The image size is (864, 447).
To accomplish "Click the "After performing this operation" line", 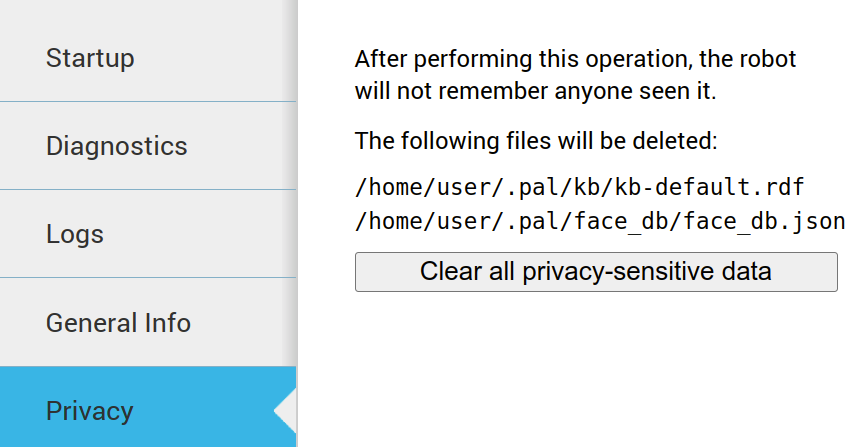I will coord(575,59).
